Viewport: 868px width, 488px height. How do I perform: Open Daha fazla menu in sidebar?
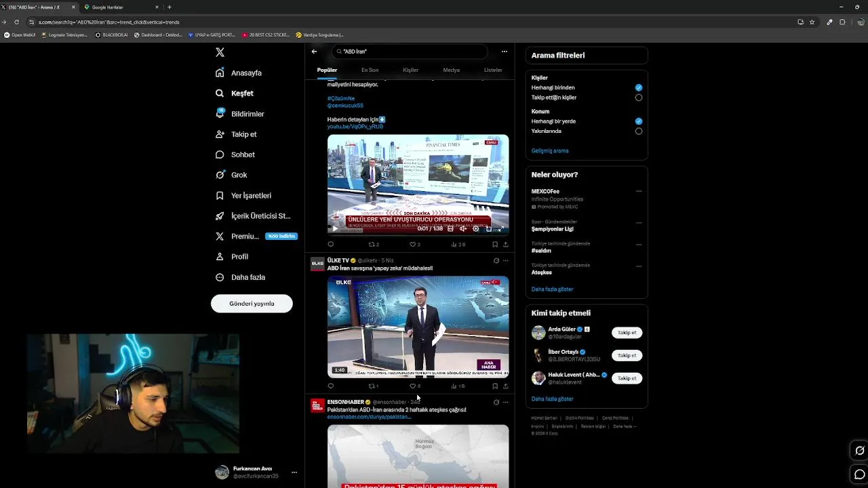(x=240, y=277)
